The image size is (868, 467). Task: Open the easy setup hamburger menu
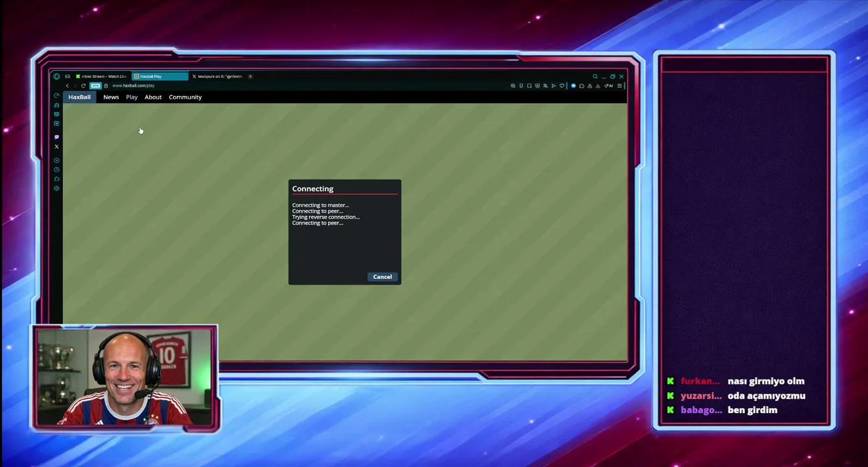click(620, 86)
